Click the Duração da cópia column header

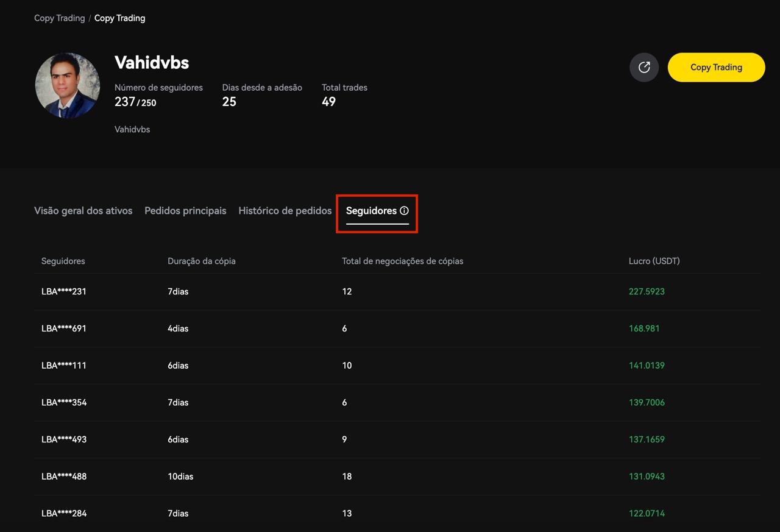coord(201,261)
